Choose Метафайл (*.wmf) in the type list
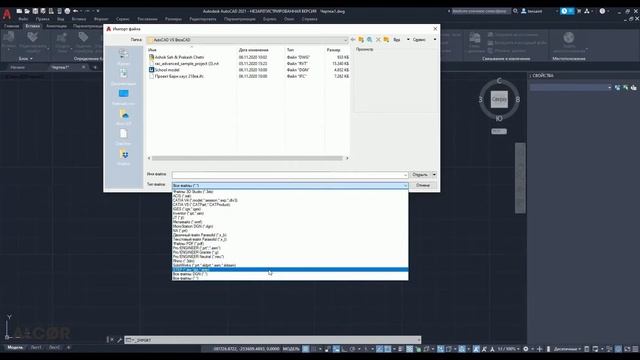This screenshot has width=640, height=360. click(x=290, y=222)
